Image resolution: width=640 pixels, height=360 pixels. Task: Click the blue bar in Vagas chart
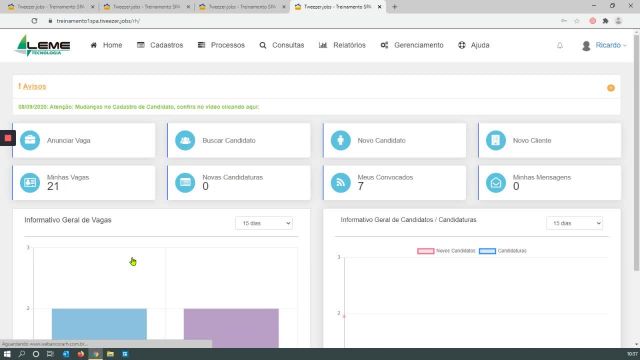click(99, 328)
